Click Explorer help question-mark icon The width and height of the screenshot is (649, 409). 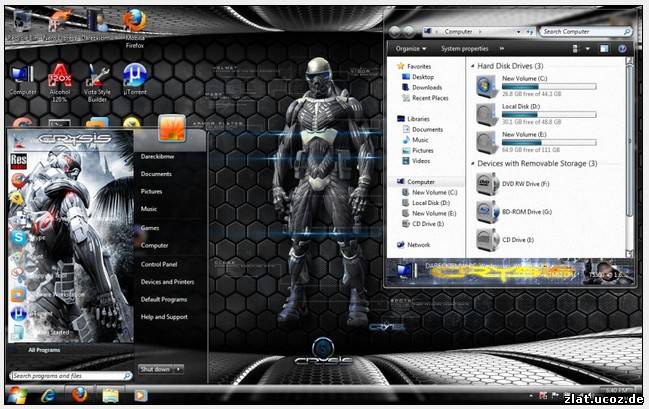click(x=622, y=49)
